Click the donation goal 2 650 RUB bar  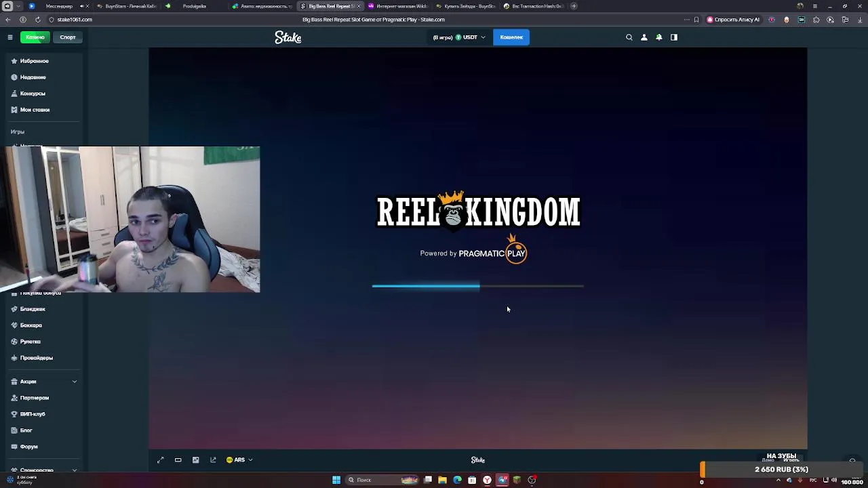(x=782, y=469)
